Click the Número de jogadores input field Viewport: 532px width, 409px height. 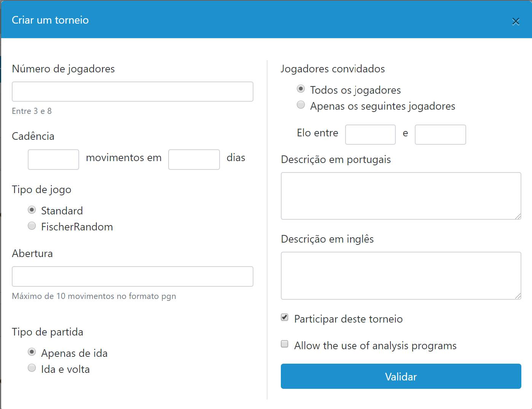(132, 91)
